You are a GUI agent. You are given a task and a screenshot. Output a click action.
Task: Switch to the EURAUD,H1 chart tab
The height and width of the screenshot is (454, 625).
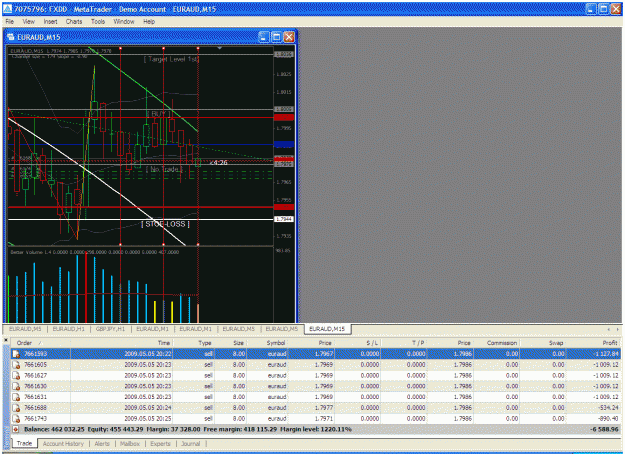69,329
